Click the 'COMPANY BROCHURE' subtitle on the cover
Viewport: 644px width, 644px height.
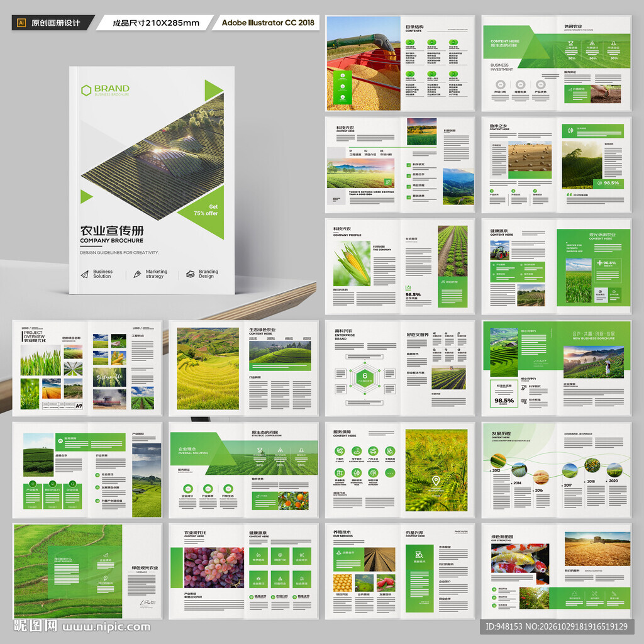tap(112, 241)
